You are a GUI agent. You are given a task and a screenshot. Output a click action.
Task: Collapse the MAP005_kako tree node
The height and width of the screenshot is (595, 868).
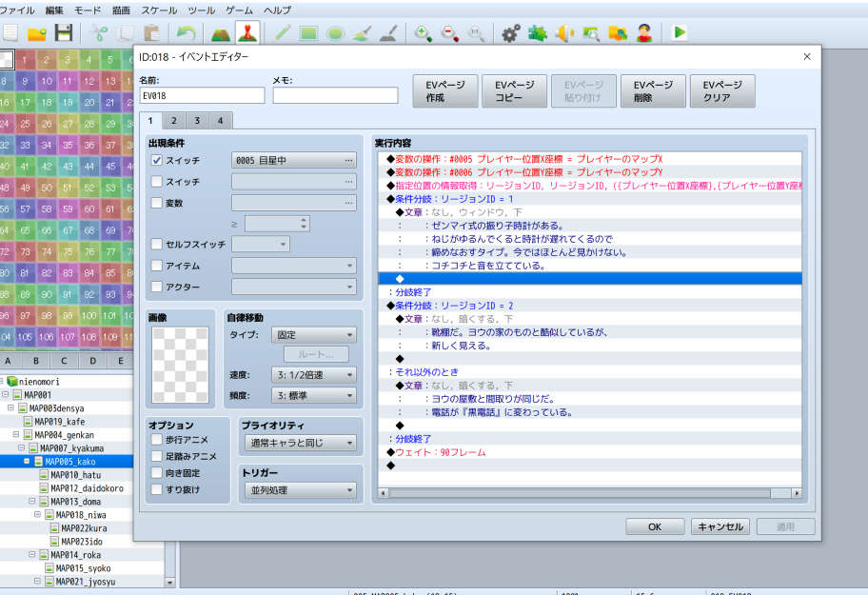27,461
